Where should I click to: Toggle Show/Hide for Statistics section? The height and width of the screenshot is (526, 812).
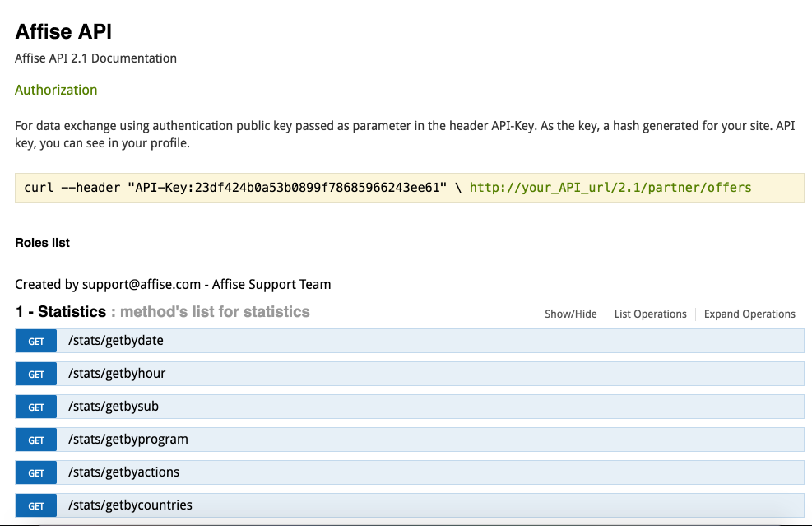(x=570, y=314)
